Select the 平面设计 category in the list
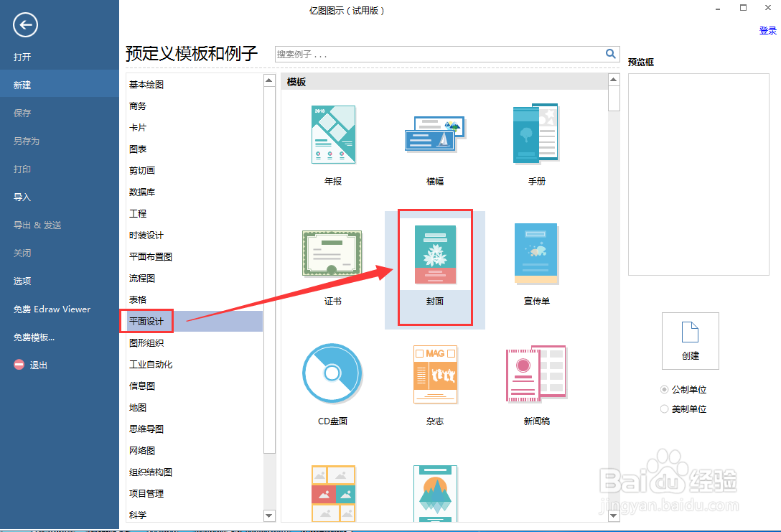The image size is (781, 532). pyautogui.click(x=147, y=321)
